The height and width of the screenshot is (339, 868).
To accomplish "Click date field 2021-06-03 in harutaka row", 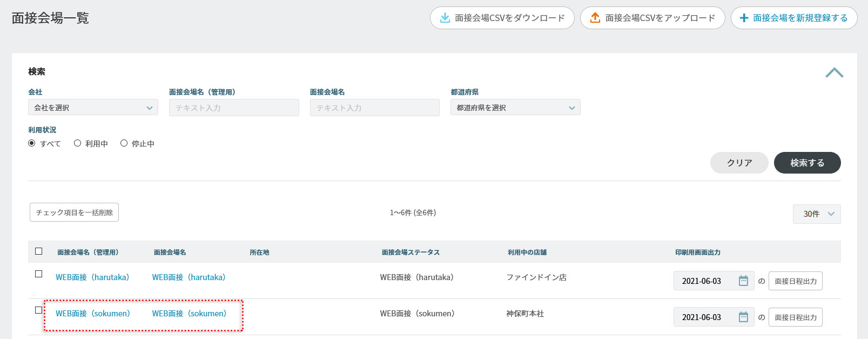I will click(x=714, y=281).
